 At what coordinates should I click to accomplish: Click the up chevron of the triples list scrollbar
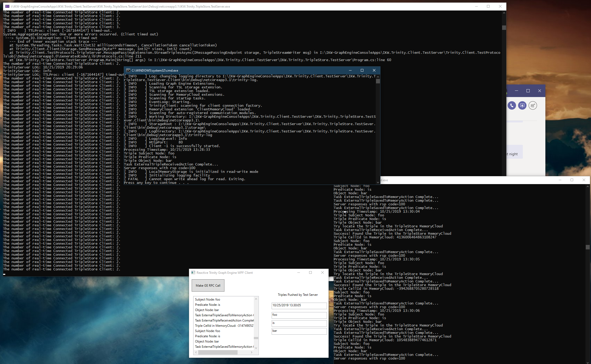256,299
